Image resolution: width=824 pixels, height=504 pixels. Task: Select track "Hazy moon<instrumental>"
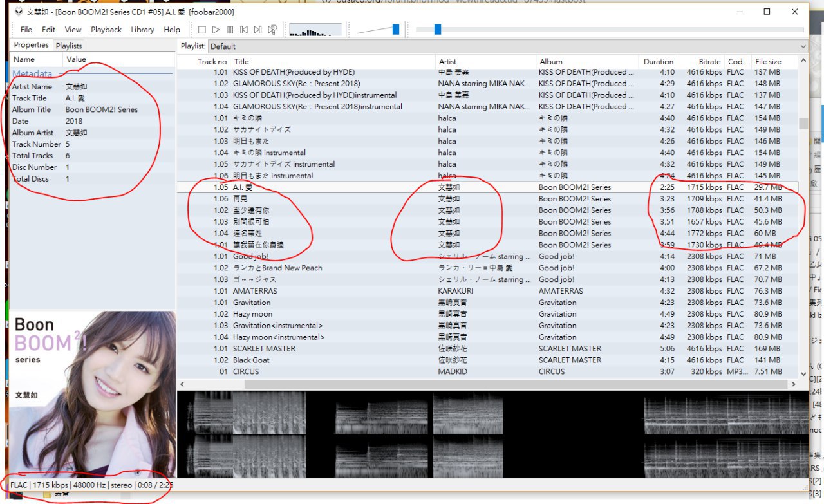click(279, 337)
